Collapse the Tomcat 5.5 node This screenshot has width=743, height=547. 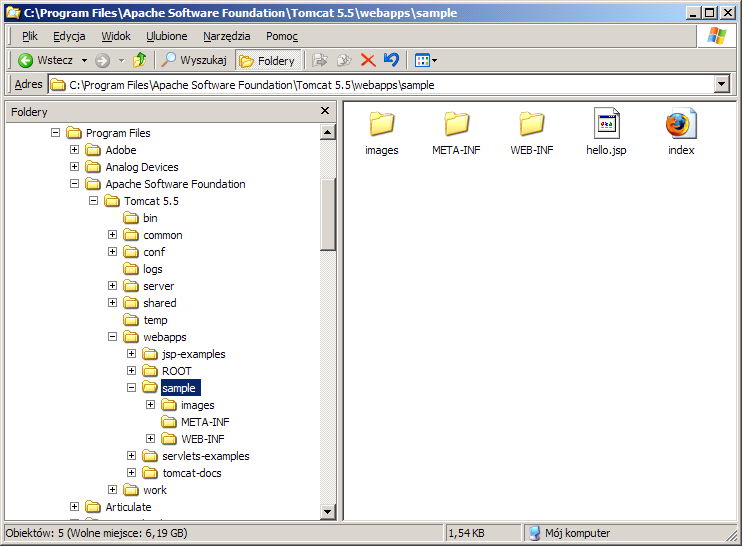[x=93, y=201]
